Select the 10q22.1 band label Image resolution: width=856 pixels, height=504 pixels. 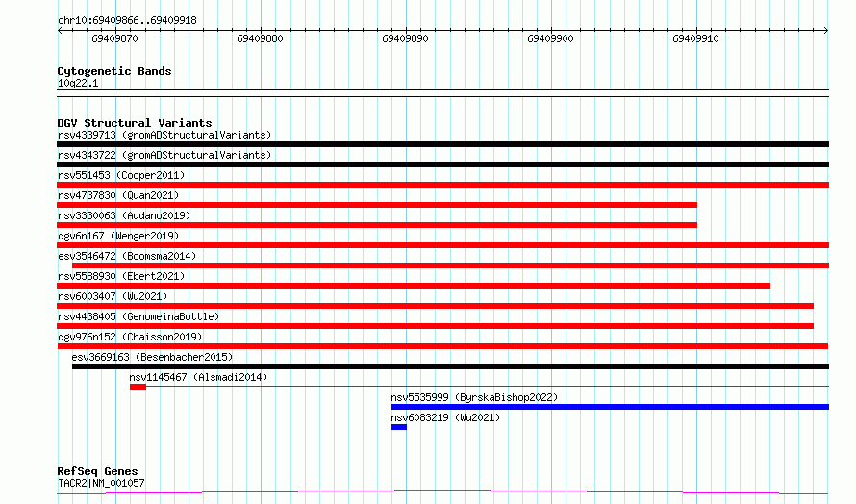point(78,83)
